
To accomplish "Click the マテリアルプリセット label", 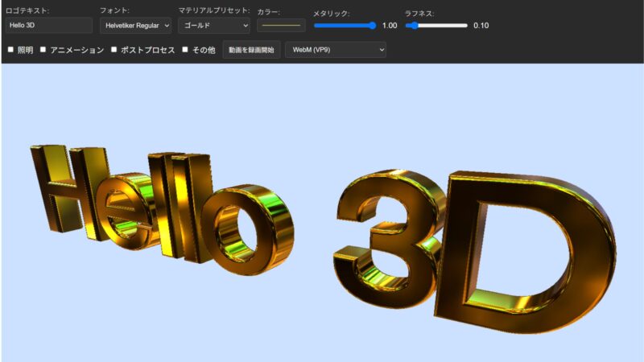I will (x=214, y=10).
